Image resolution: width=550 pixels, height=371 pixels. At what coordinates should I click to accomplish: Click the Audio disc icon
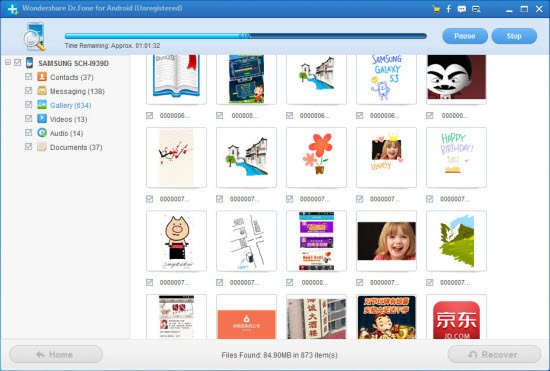point(42,133)
